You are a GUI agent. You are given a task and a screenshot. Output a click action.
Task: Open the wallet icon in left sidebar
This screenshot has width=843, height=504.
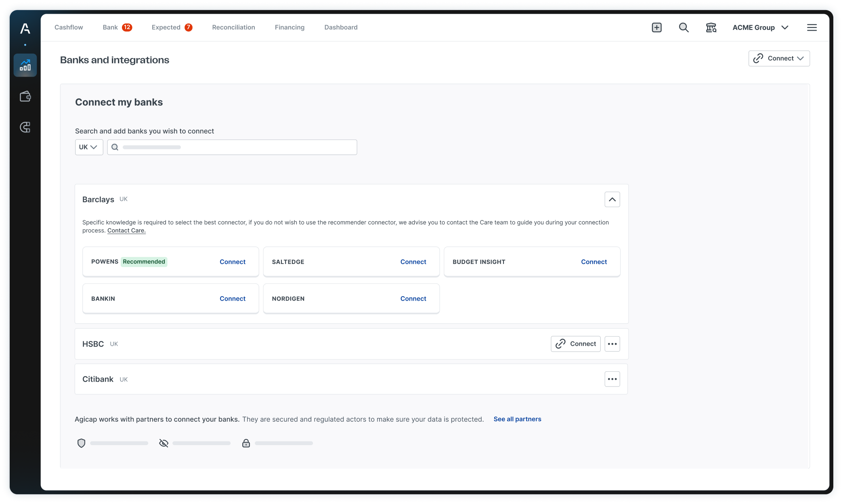pos(25,96)
